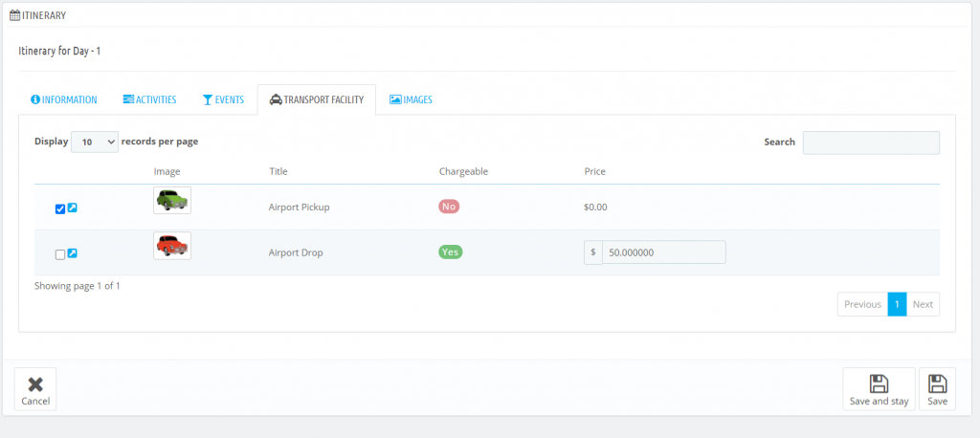The image size is (980, 438).
Task: Click the Showing page 1 of 1 text
Action: point(77,286)
